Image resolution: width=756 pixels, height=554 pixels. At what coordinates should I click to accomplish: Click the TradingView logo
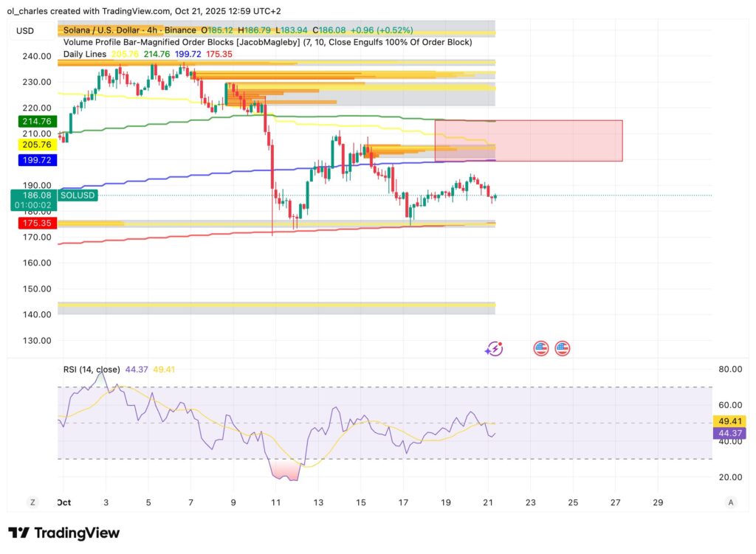pyautogui.click(x=63, y=533)
